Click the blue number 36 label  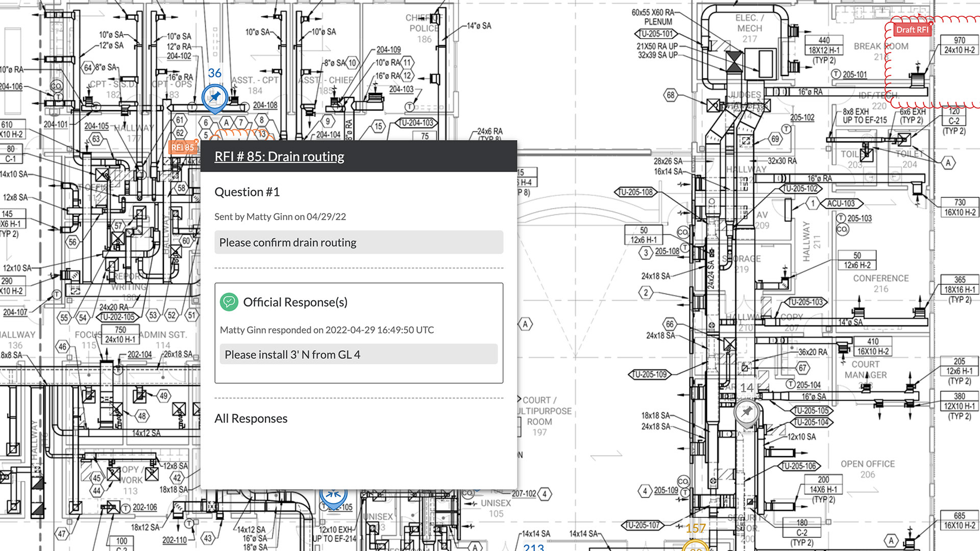coord(214,73)
